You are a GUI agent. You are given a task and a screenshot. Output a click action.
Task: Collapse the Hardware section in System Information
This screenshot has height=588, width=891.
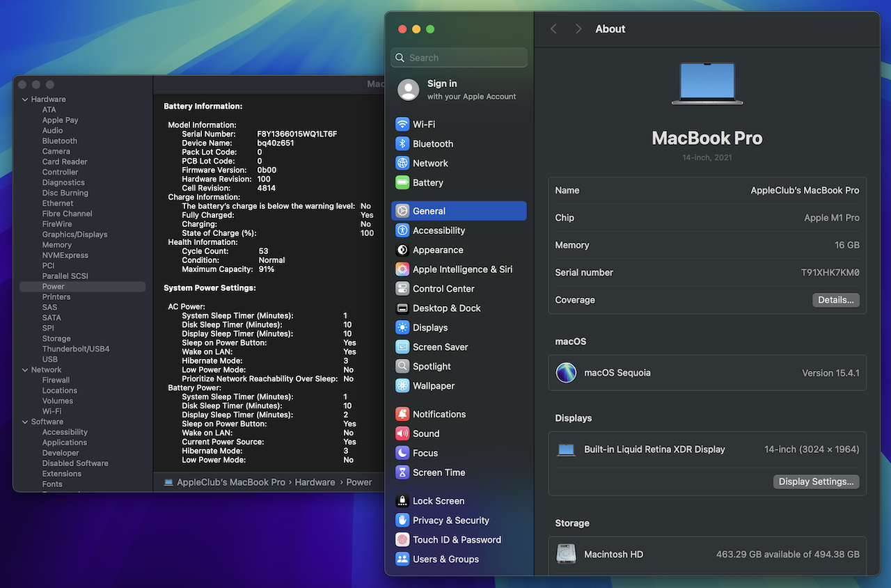coord(25,100)
